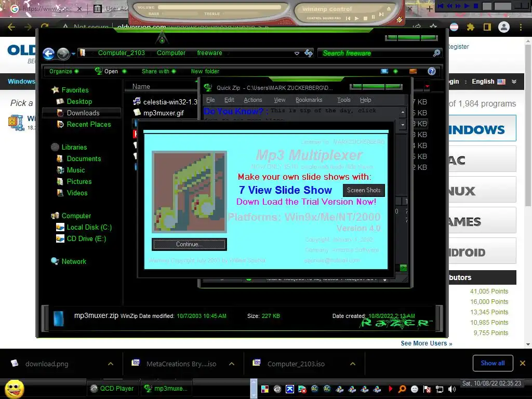Viewport: 532px width, 399px height.
Task: Click the yellow smiley Start button
Action: (14, 389)
